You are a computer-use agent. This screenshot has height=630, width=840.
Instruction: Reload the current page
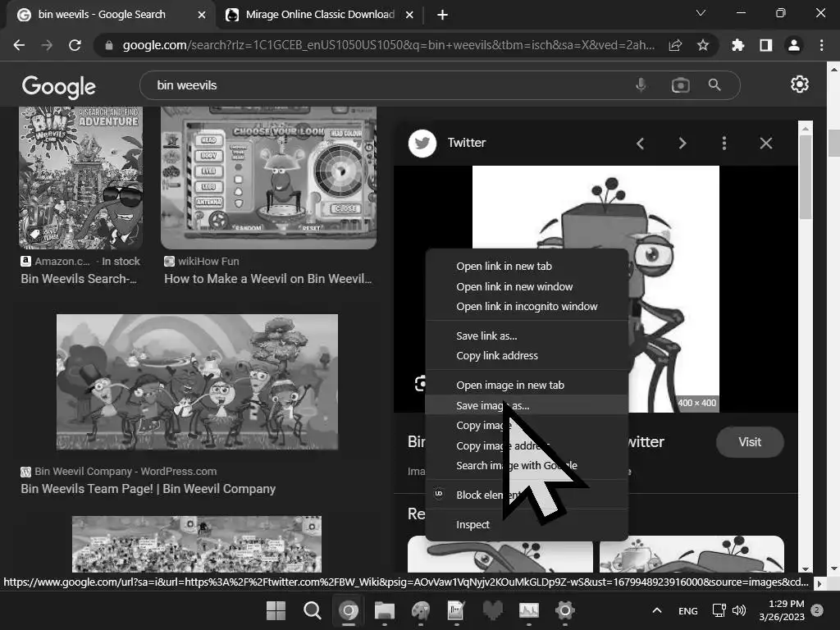75,46
